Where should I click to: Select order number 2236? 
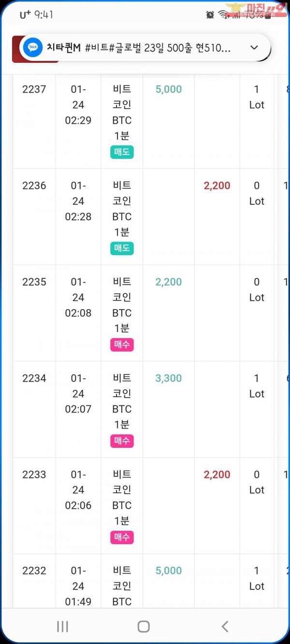pyautogui.click(x=34, y=186)
